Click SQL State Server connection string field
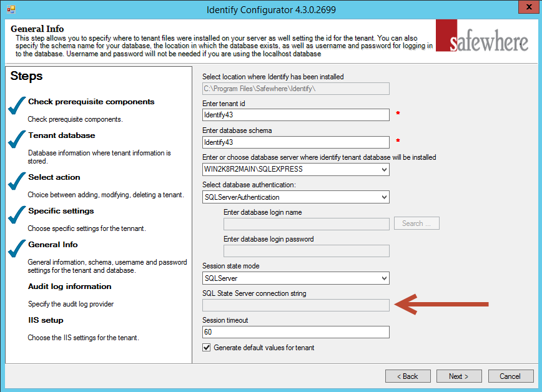This screenshot has width=542, height=392. (296, 305)
